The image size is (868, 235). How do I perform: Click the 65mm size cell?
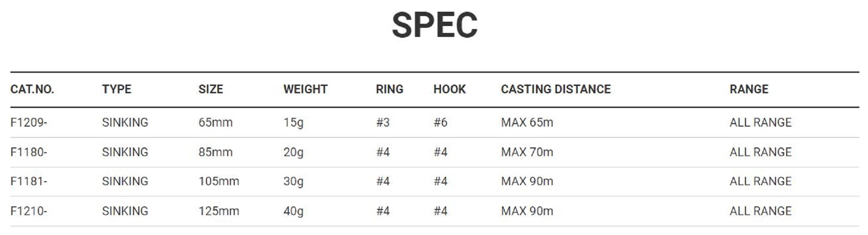[x=215, y=123]
